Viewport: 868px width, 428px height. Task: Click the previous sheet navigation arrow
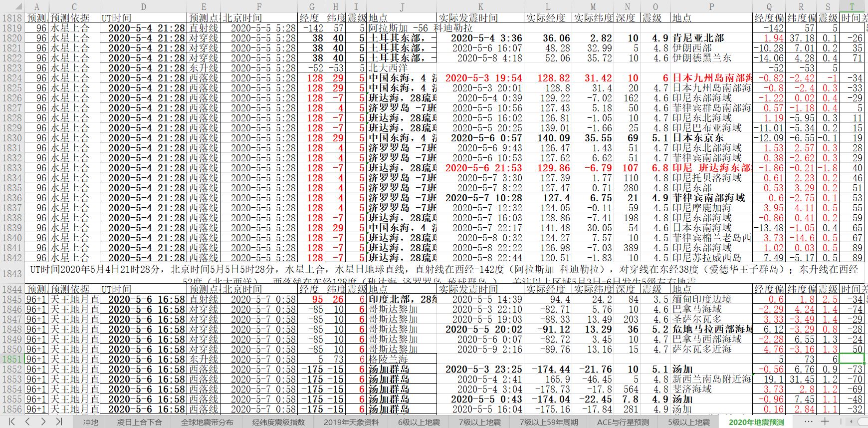tap(28, 422)
